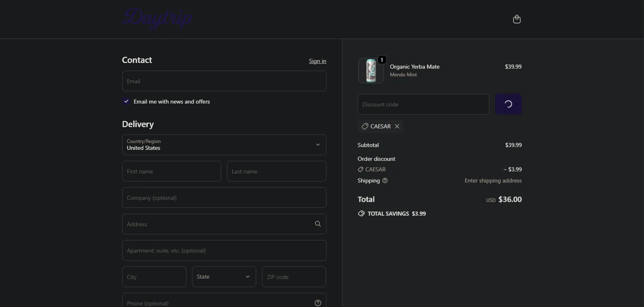Focus the First name field
This screenshot has height=307, width=644.
point(172,171)
